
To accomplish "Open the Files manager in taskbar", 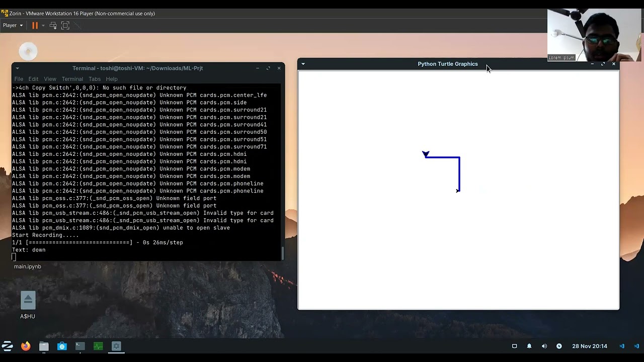I will (44, 346).
